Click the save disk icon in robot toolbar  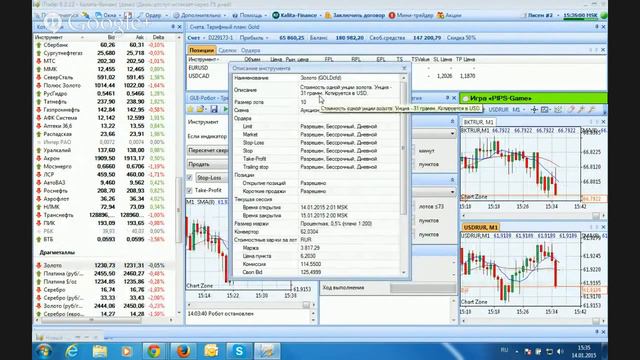tap(214, 109)
